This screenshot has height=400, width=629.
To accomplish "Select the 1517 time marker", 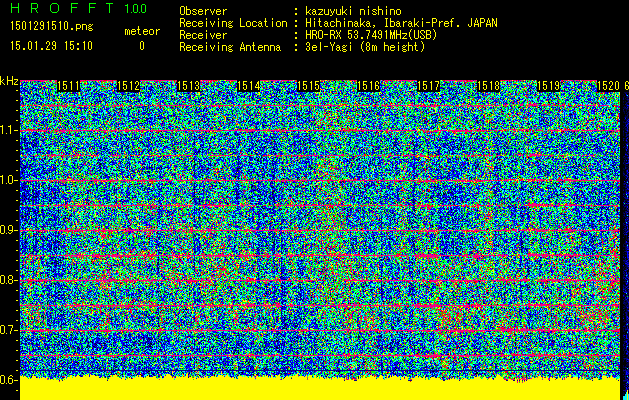I will tap(429, 87).
